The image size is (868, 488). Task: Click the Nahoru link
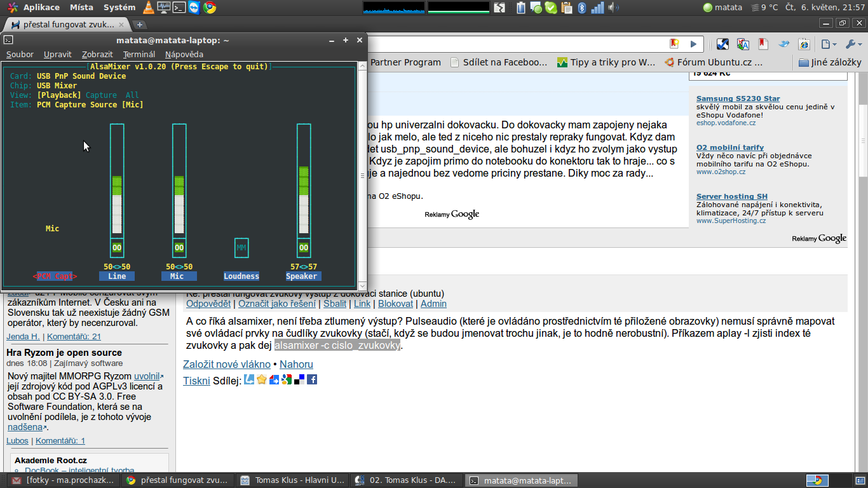click(296, 365)
